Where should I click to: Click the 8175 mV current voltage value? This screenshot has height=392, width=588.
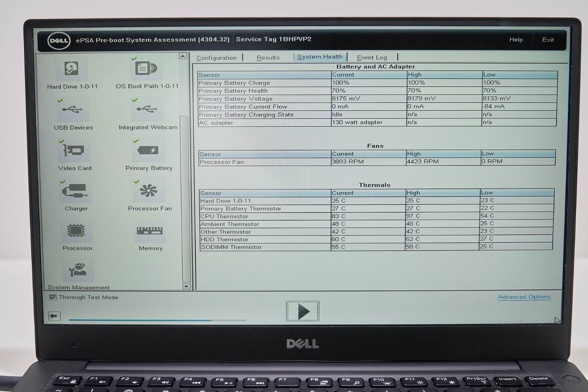coord(346,99)
